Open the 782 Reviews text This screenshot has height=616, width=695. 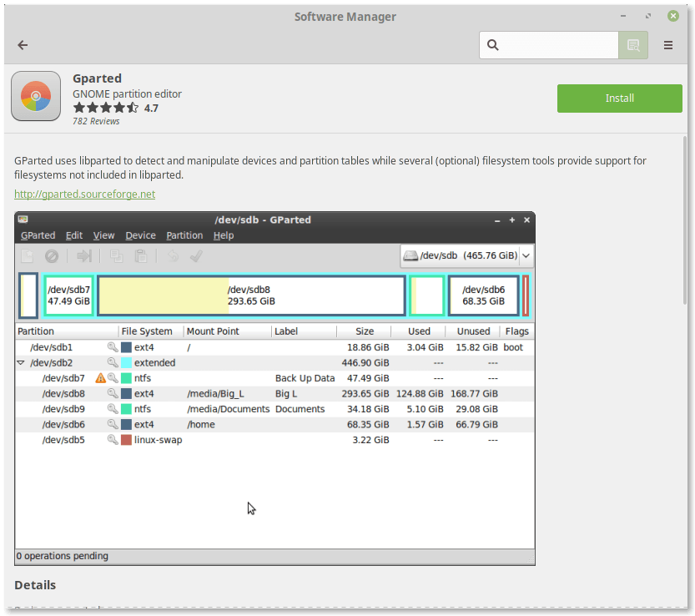tap(96, 121)
